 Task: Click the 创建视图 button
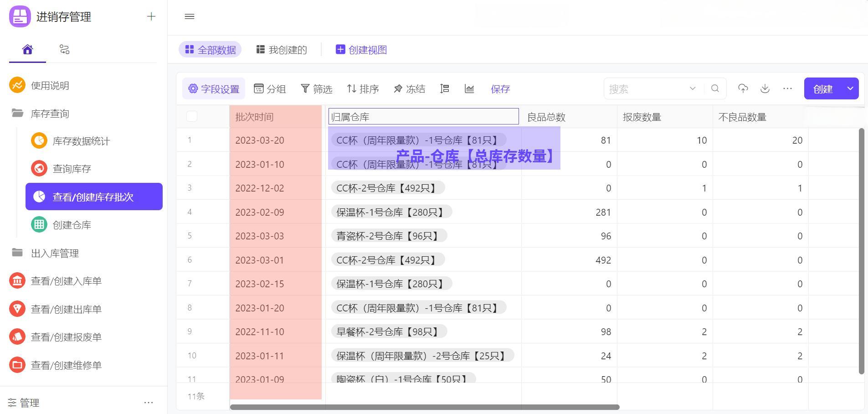click(361, 50)
